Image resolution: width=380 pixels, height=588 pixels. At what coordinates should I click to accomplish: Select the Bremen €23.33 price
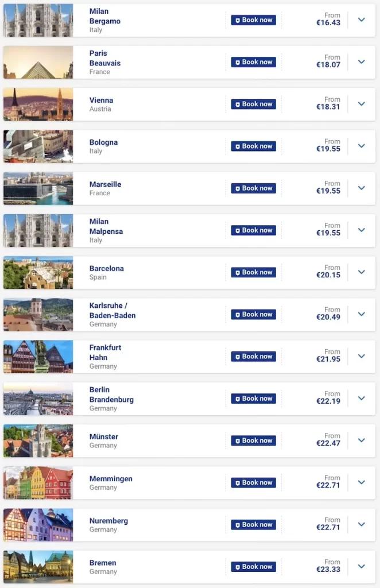tap(328, 570)
